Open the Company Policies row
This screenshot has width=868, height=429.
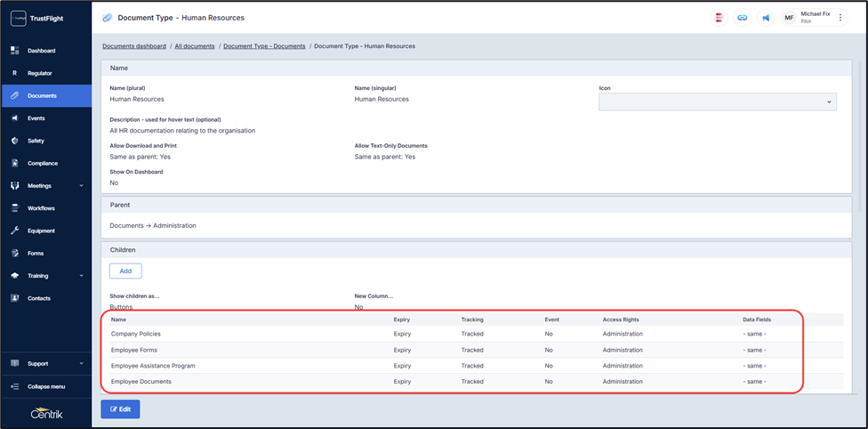(135, 334)
